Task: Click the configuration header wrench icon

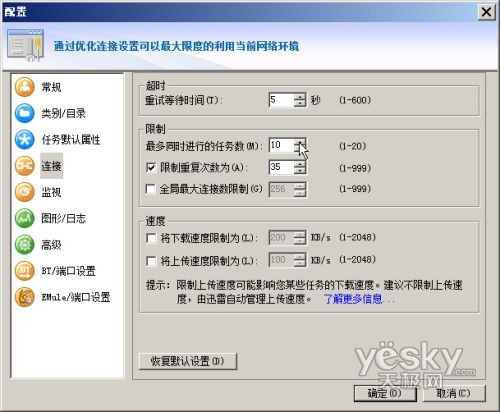Action: [x=26, y=46]
